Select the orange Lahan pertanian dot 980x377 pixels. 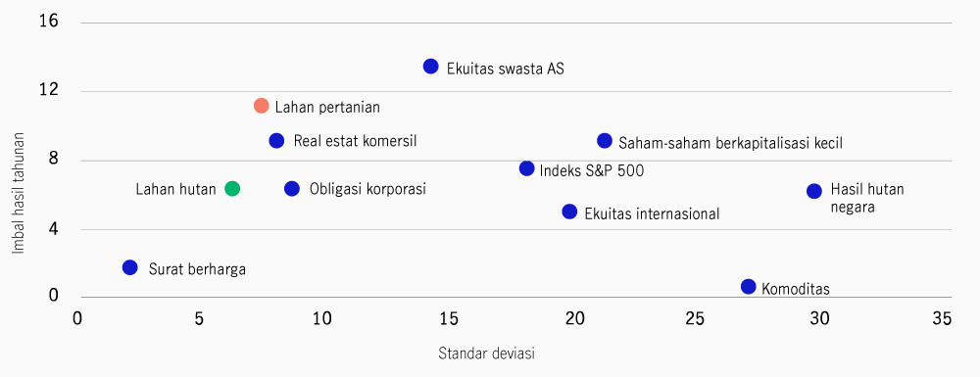click(x=262, y=106)
